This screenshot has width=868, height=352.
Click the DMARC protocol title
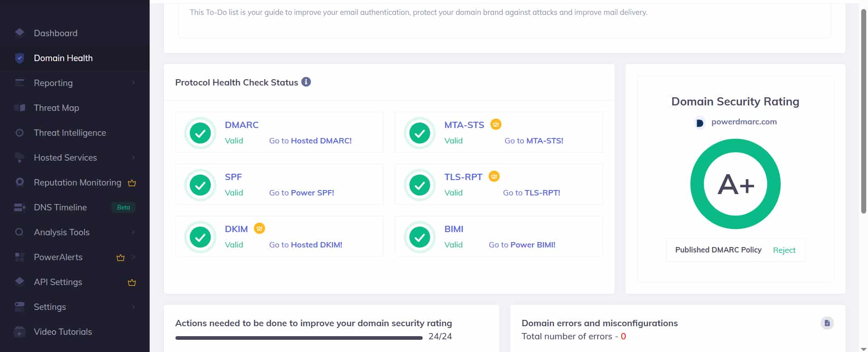[x=241, y=125]
